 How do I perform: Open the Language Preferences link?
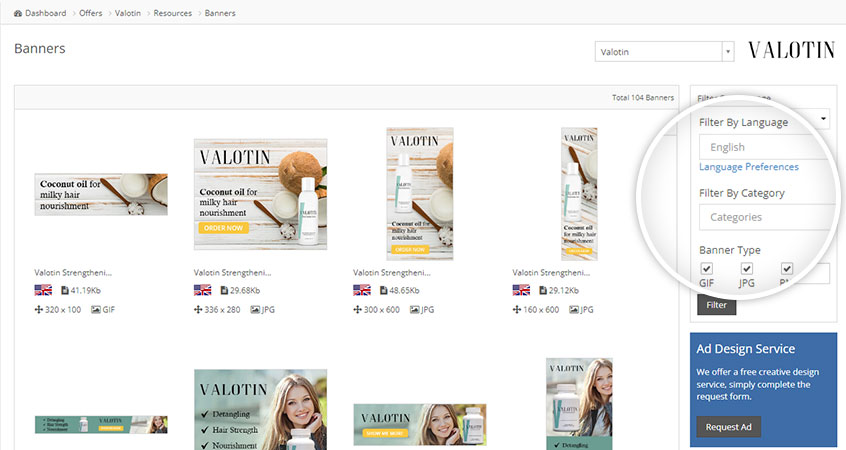[748, 167]
